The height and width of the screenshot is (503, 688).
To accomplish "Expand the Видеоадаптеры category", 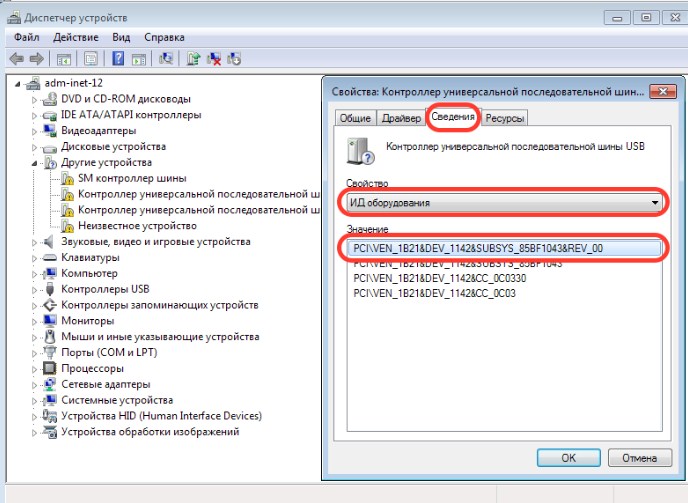I will coord(34,131).
